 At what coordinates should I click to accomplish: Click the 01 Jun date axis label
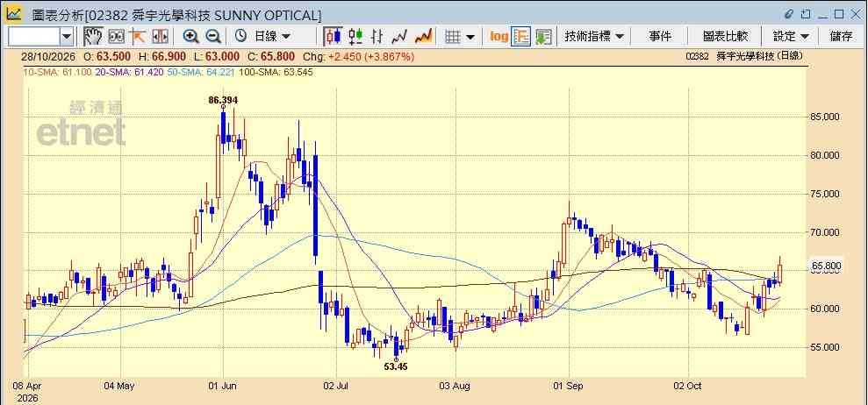click(223, 386)
